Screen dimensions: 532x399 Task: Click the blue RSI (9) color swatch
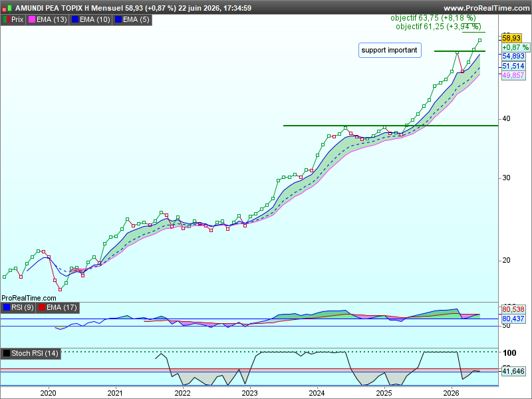[x=7, y=307]
